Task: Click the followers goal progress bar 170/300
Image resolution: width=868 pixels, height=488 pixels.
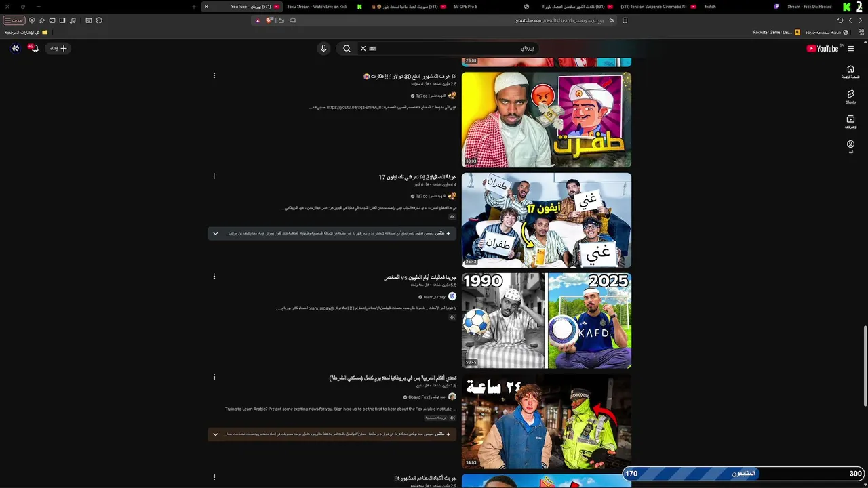Action: click(x=745, y=474)
